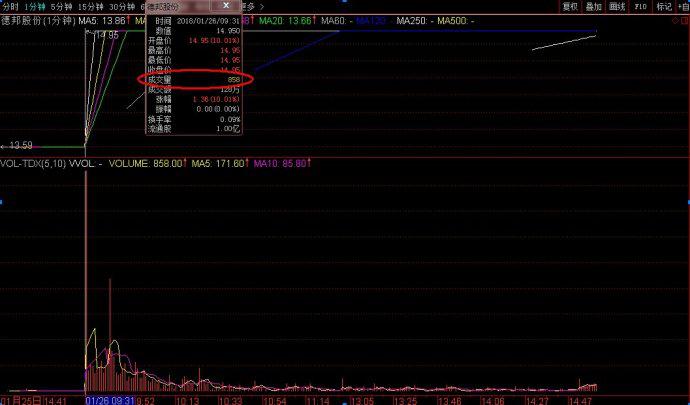Switch to the 5分钟 period tab
Viewport: 690px width, 405px height.
coord(63,6)
